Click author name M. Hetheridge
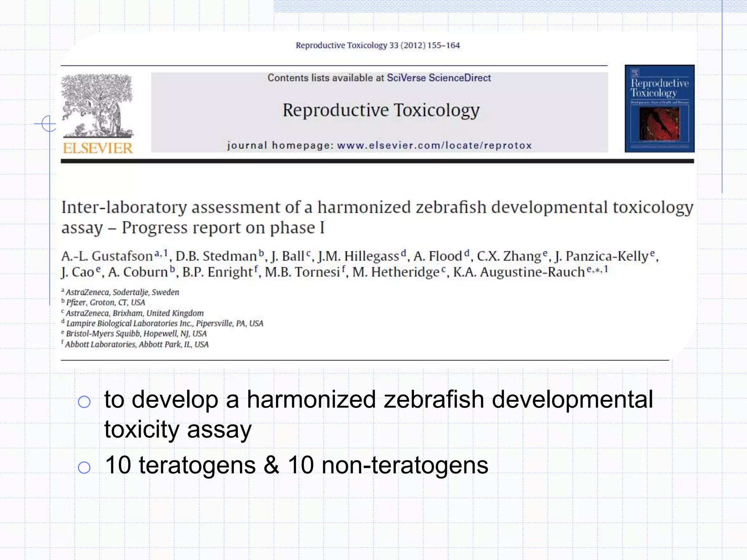The height and width of the screenshot is (560, 747). coord(396,272)
